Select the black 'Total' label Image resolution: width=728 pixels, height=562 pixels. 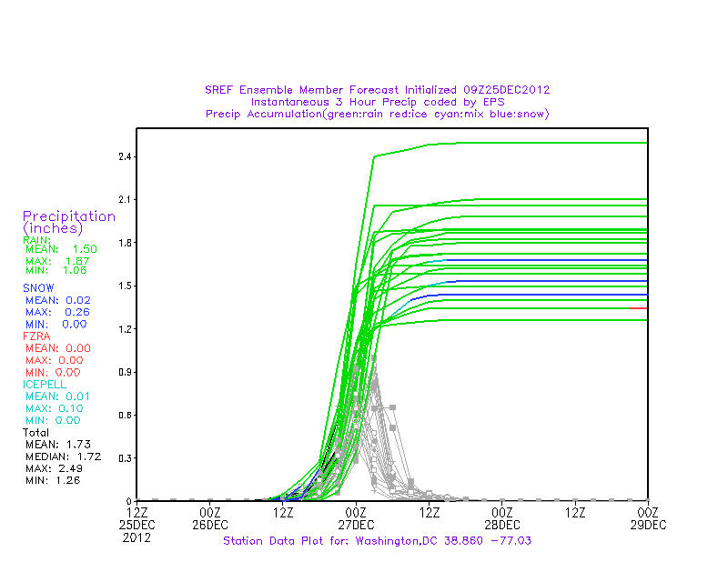(35, 433)
